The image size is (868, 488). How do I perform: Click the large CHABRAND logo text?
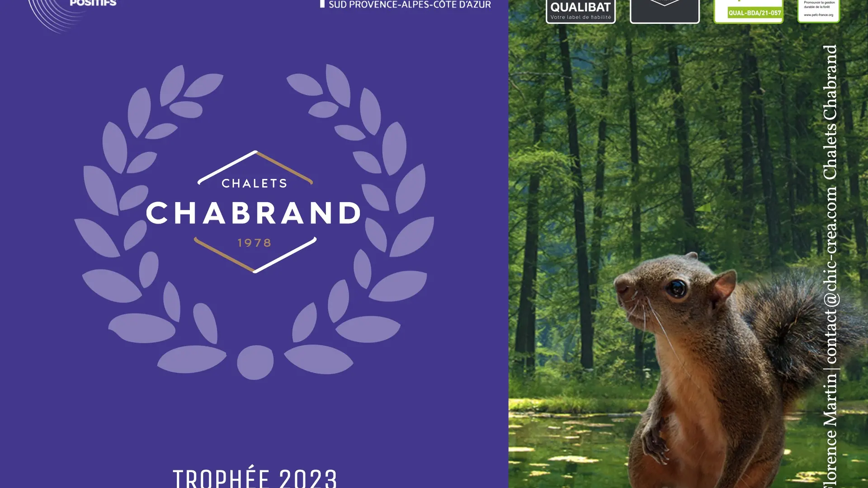254,213
